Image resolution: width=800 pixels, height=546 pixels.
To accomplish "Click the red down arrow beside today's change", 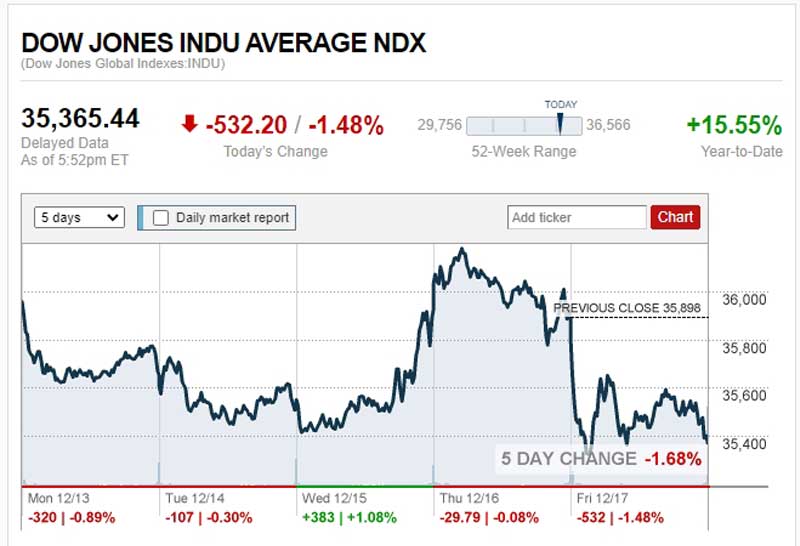I will [x=189, y=124].
